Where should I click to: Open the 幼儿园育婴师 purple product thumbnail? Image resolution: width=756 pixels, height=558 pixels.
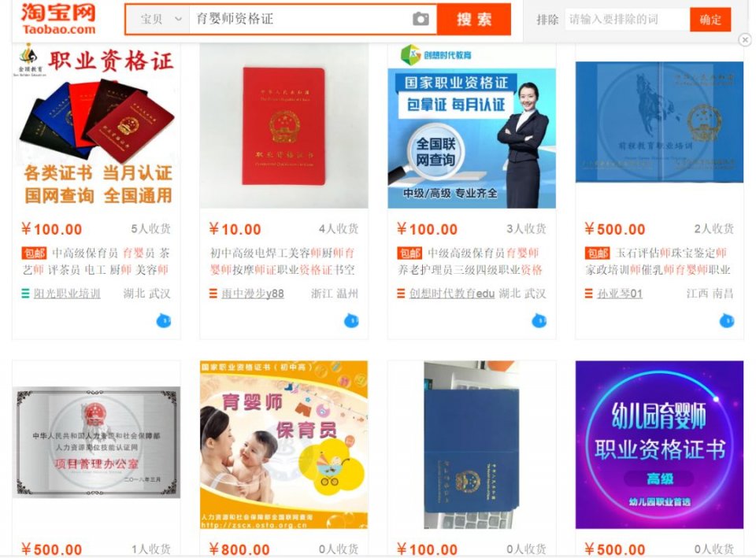pyautogui.click(x=660, y=445)
